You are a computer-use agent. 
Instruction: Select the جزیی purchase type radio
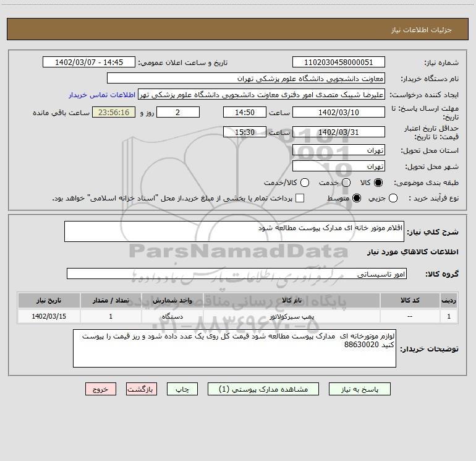click(x=393, y=199)
